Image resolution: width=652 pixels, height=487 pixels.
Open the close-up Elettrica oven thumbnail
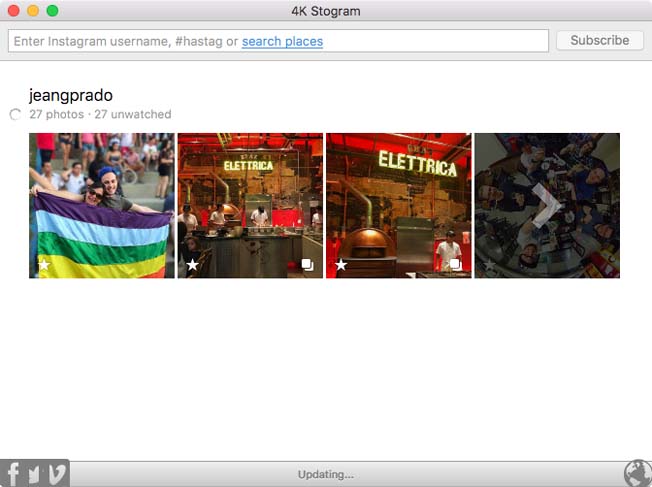tap(398, 200)
